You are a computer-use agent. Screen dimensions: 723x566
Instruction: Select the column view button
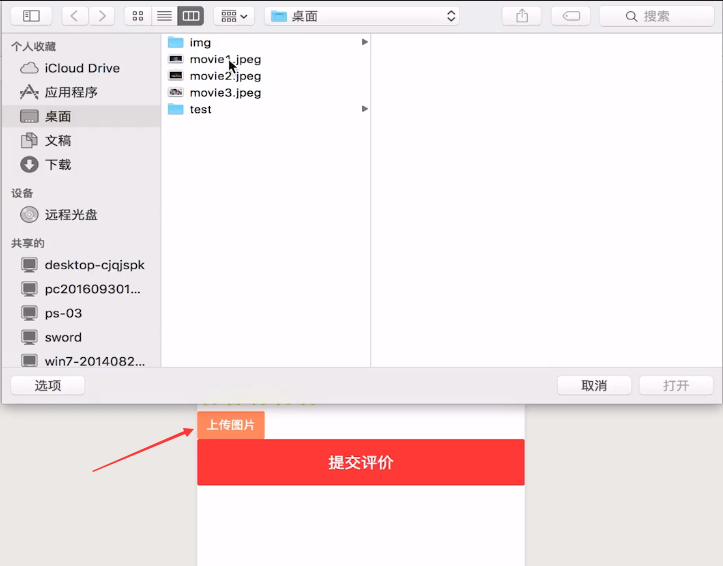[x=191, y=16]
